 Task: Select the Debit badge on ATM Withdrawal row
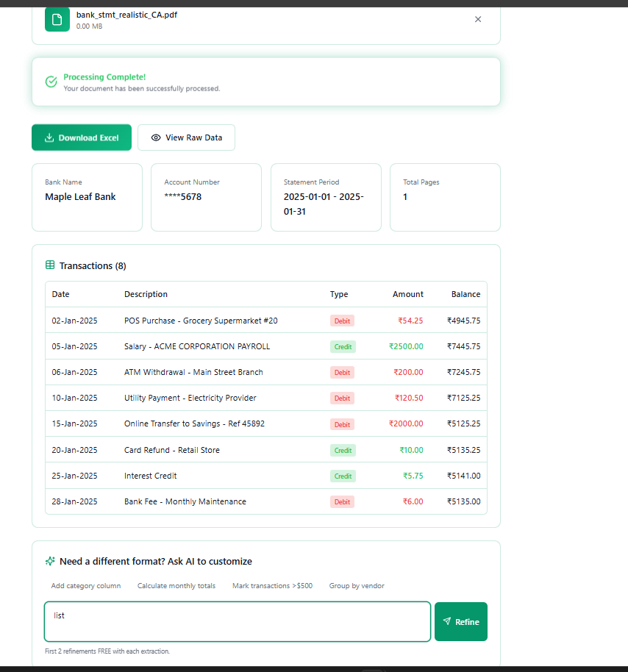point(342,372)
